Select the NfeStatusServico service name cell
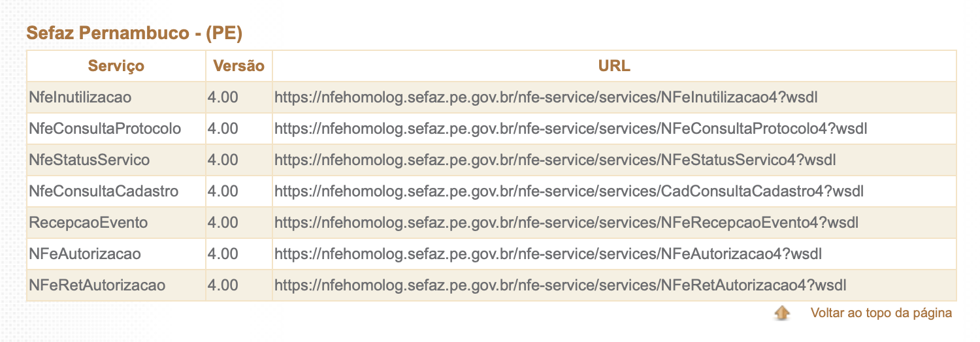This screenshot has width=980, height=342. (90, 160)
